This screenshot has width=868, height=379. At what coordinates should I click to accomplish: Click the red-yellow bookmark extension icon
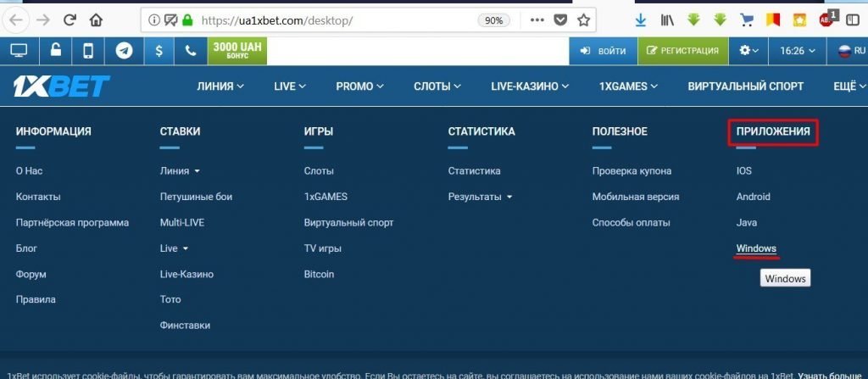tap(773, 20)
